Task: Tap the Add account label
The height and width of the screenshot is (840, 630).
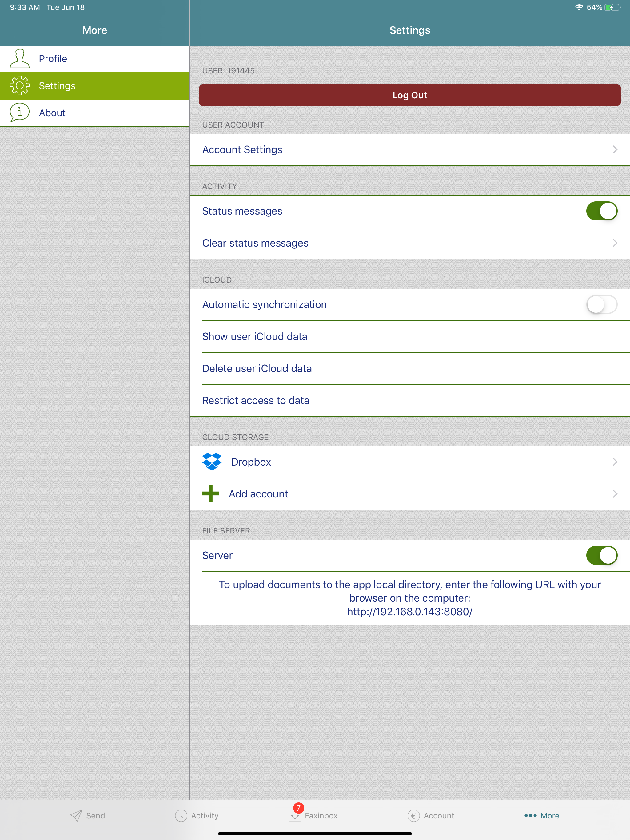Action: coord(258,494)
